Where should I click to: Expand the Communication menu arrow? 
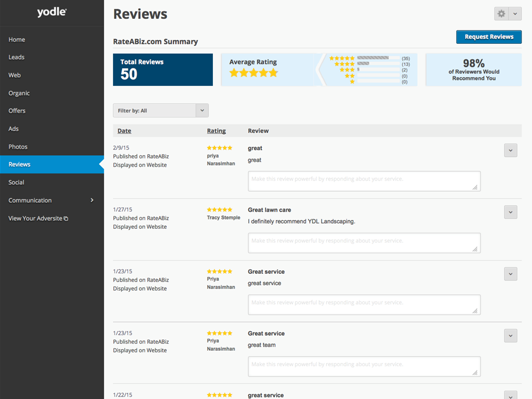coord(93,200)
